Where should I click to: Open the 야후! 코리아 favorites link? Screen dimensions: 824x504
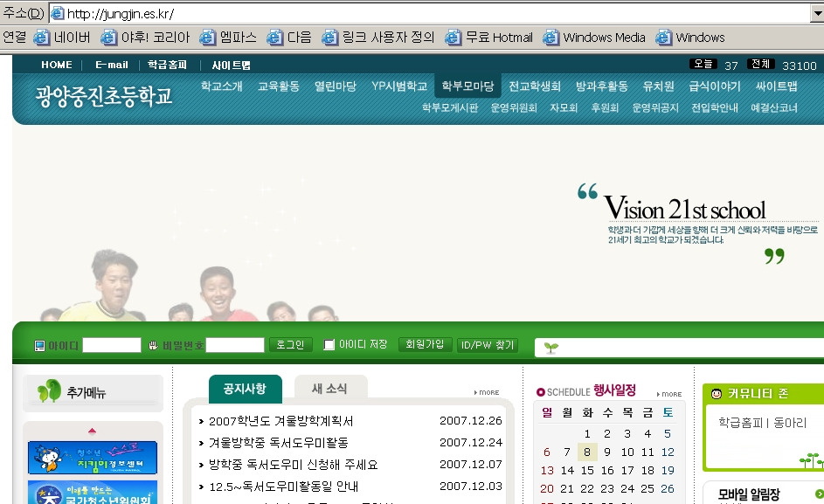145,38
